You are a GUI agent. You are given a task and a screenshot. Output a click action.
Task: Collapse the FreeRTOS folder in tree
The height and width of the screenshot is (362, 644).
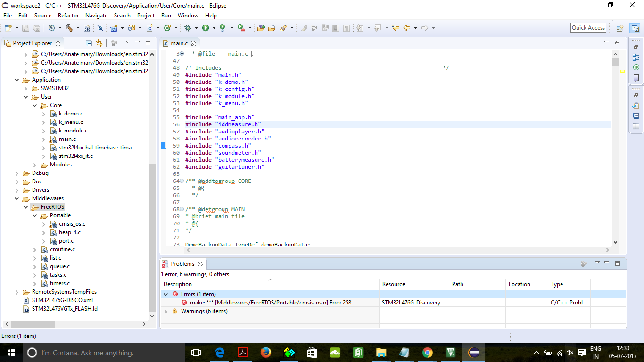pos(26,207)
